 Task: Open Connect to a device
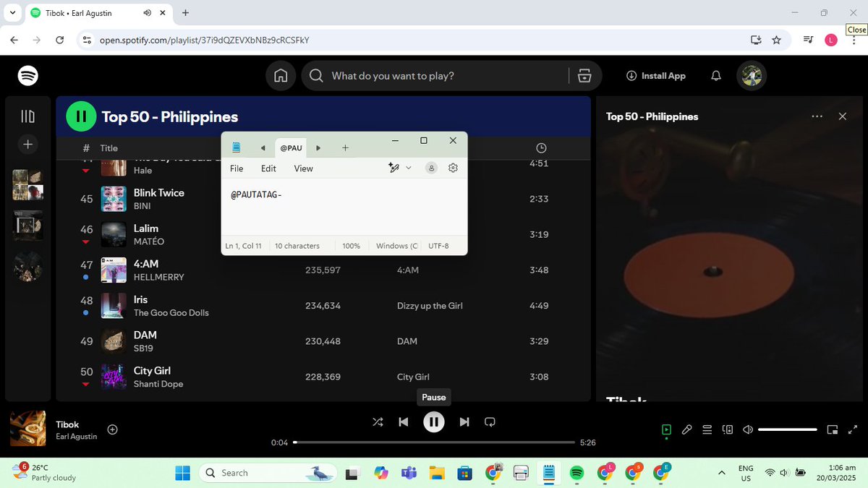click(x=728, y=429)
